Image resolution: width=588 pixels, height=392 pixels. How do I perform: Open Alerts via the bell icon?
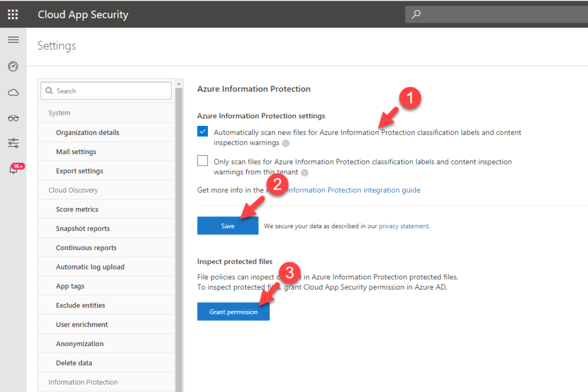pos(13,170)
